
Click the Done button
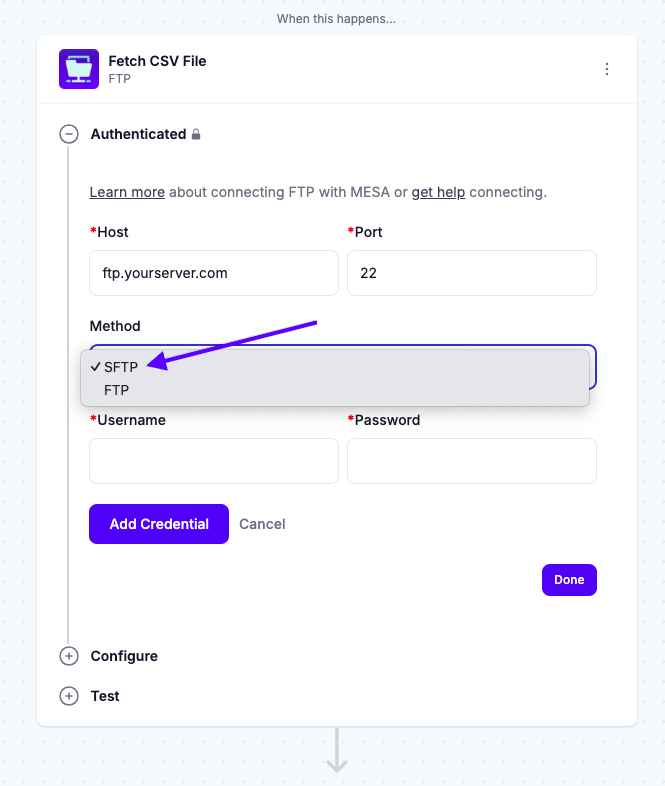pyautogui.click(x=569, y=580)
